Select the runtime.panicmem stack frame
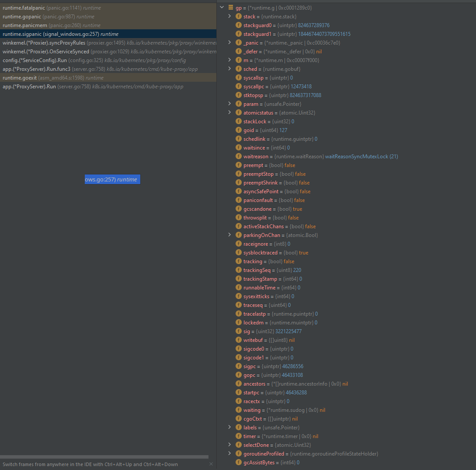This screenshot has height=470, width=476. point(108,25)
